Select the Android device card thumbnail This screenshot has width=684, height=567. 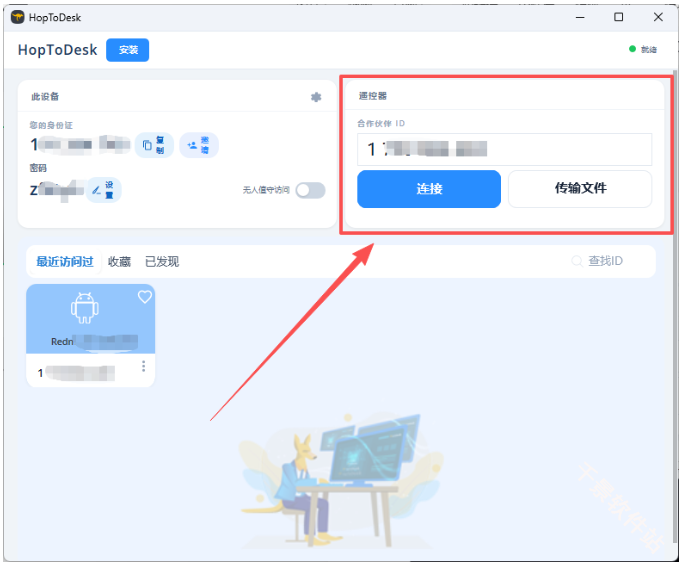click(x=90, y=319)
